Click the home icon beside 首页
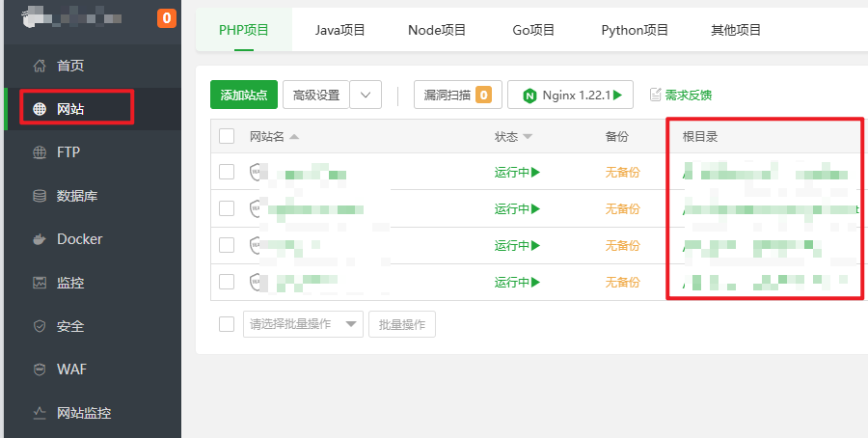 click(x=40, y=66)
